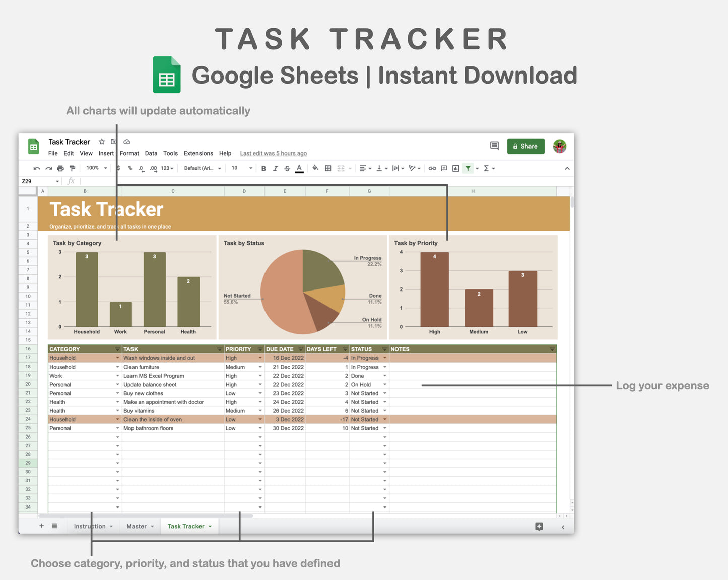Select the Paint format tool
This screenshot has height=580, width=728.
pyautogui.click(x=73, y=168)
